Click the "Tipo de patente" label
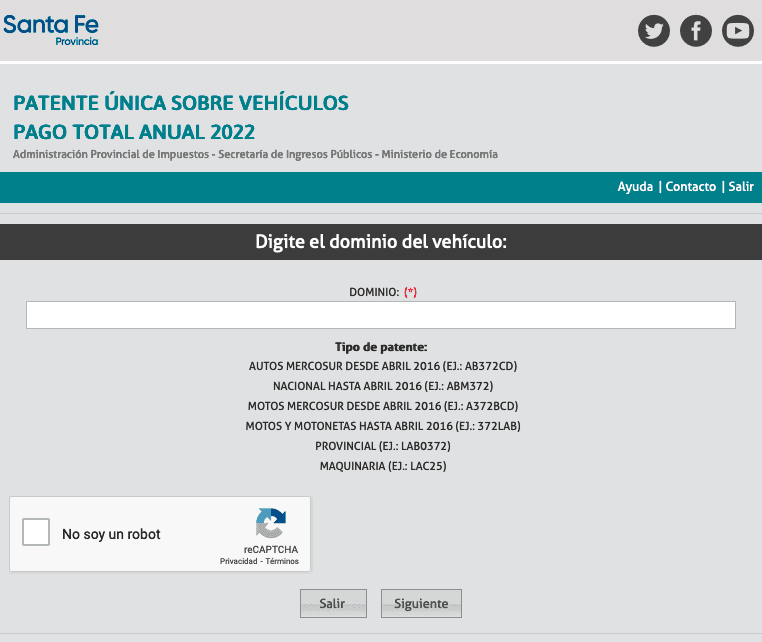762x642 pixels. (381, 347)
